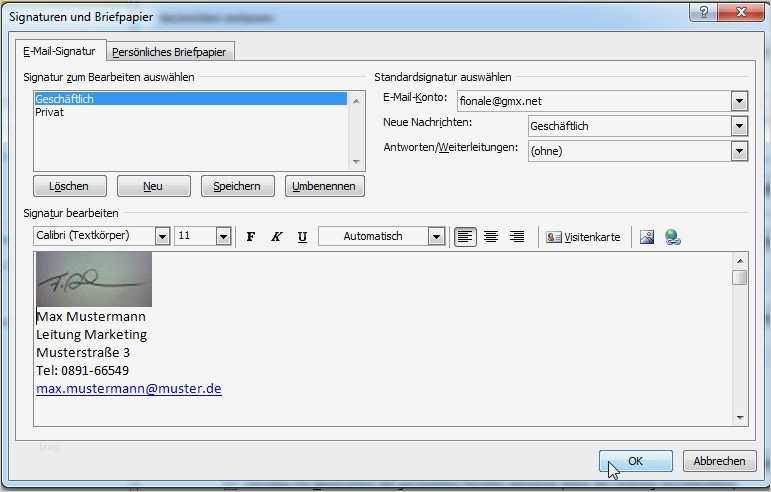
Task: Click the signature list scroll down arrow
Action: [356, 162]
